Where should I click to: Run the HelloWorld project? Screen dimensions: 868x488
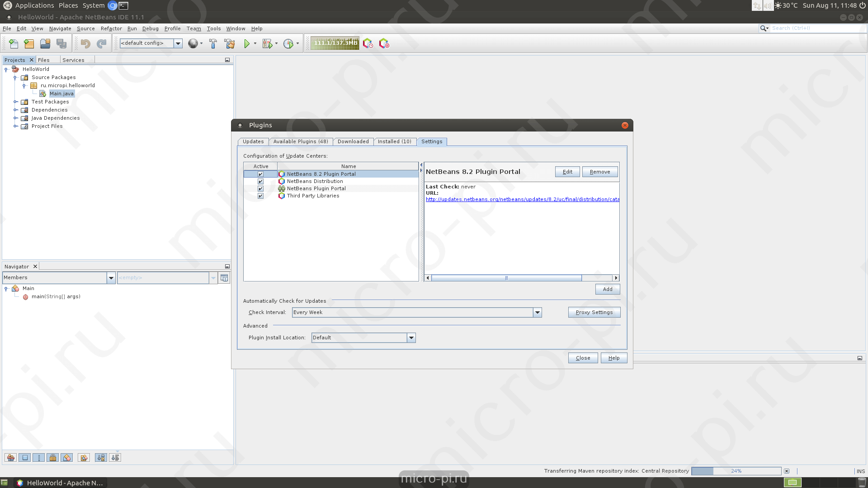[x=247, y=43]
